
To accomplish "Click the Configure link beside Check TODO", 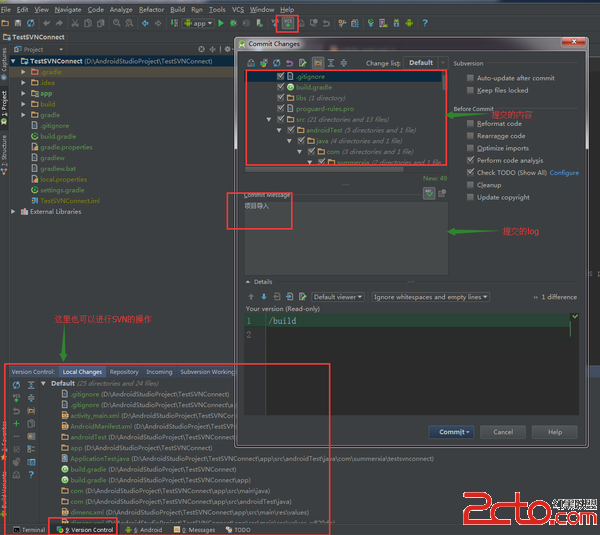I will tap(564, 172).
